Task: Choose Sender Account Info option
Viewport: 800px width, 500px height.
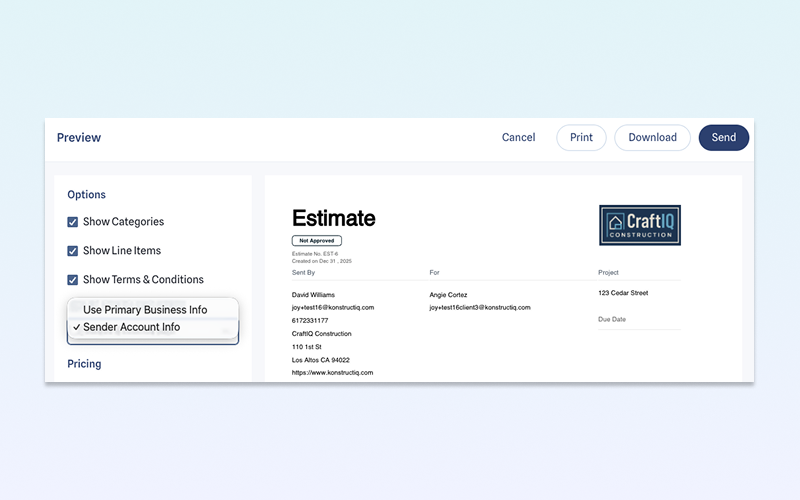Action: (153, 327)
